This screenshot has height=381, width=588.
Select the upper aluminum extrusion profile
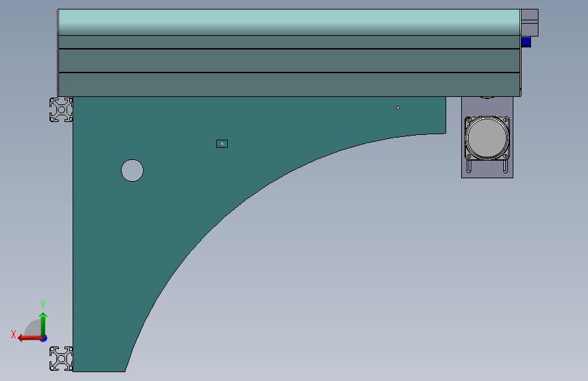coord(61,110)
